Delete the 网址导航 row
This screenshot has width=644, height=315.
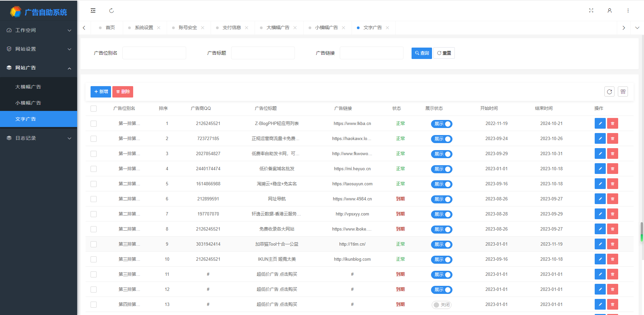tap(612, 199)
